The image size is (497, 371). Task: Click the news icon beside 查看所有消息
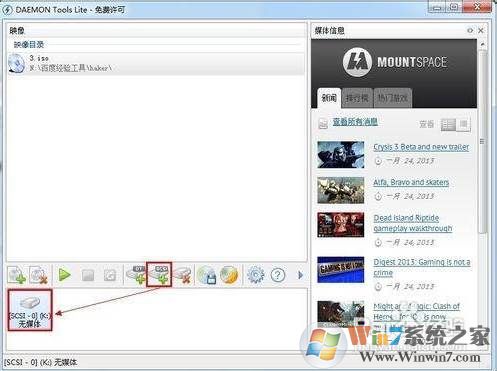[323, 123]
